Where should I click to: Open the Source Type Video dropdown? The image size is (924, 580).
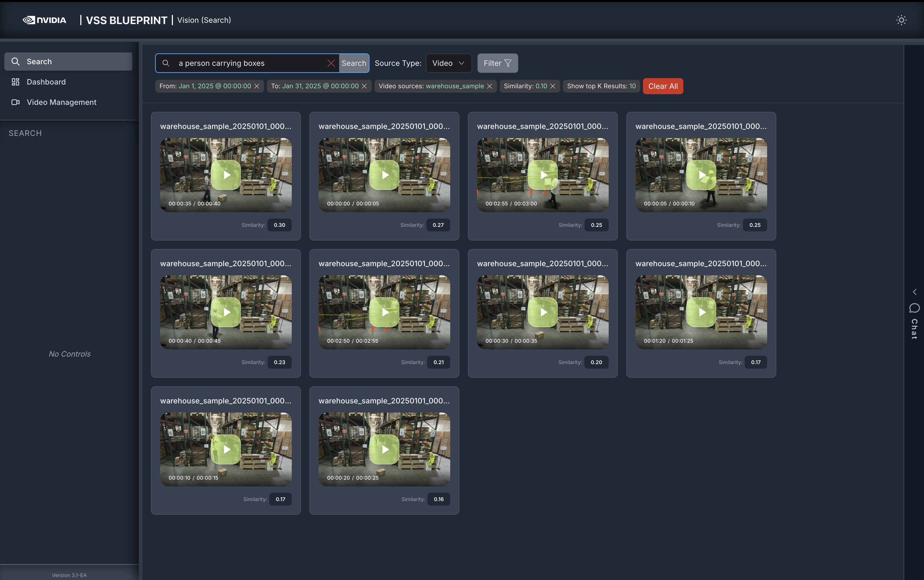[449, 63]
